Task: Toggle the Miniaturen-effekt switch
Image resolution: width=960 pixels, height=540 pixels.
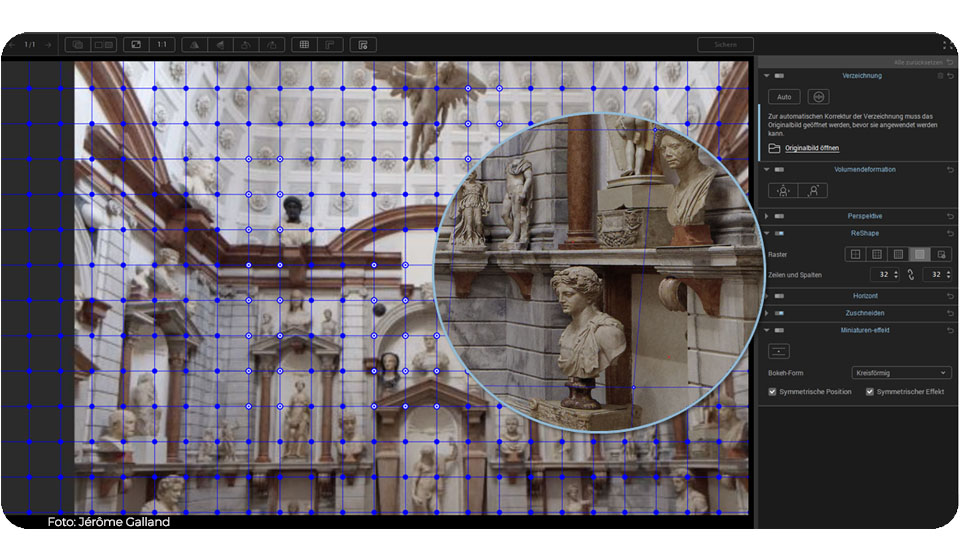Action: [779, 330]
